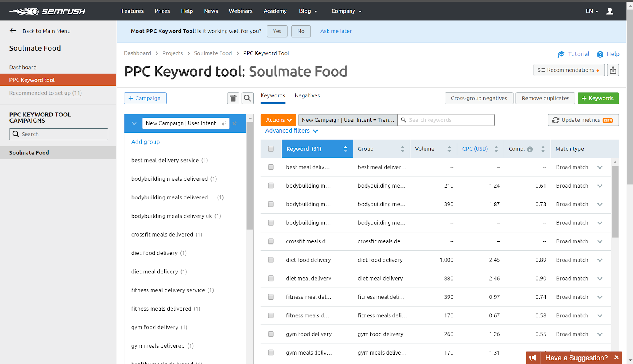The width and height of the screenshot is (633, 364).
Task: Open the Tutorial graduation cap icon
Action: pyautogui.click(x=561, y=54)
